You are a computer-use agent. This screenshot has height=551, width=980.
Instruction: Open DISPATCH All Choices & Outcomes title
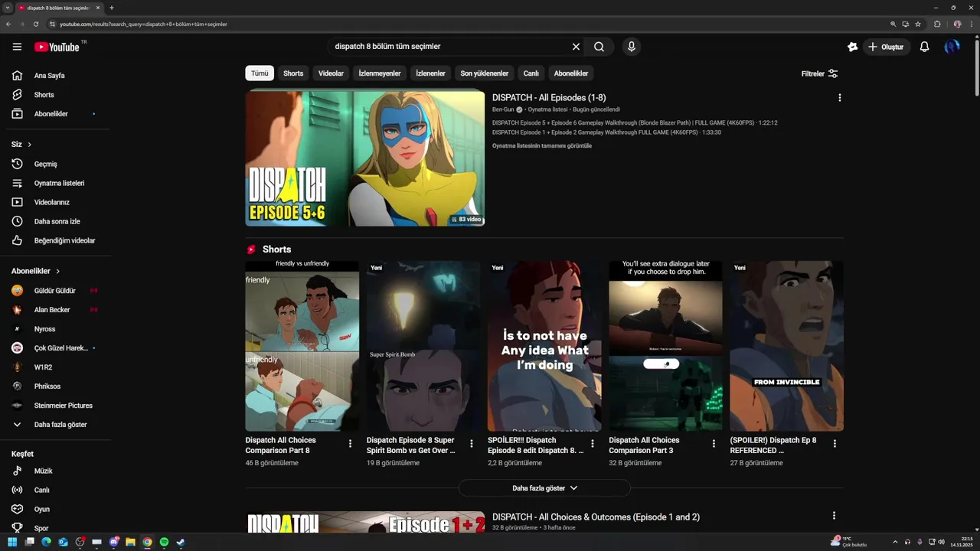tap(596, 517)
